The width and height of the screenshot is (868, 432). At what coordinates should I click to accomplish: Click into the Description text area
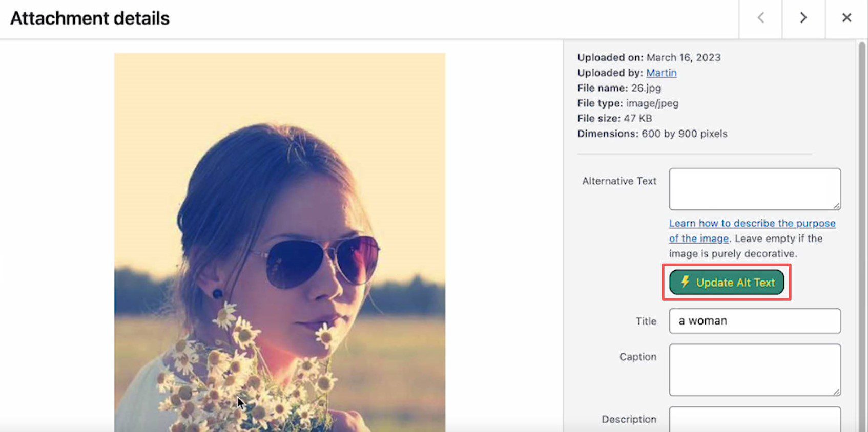755,419
